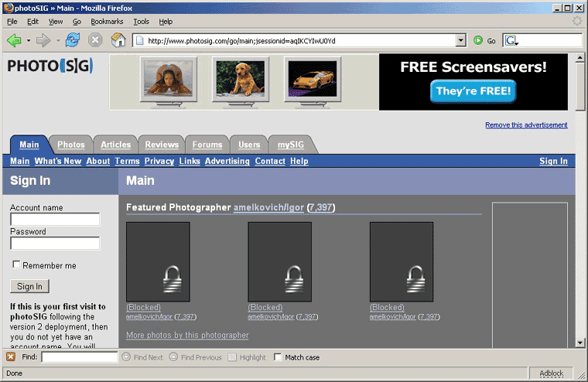Switch to the Reviews tab
The width and height of the screenshot is (588, 382).
(x=162, y=145)
